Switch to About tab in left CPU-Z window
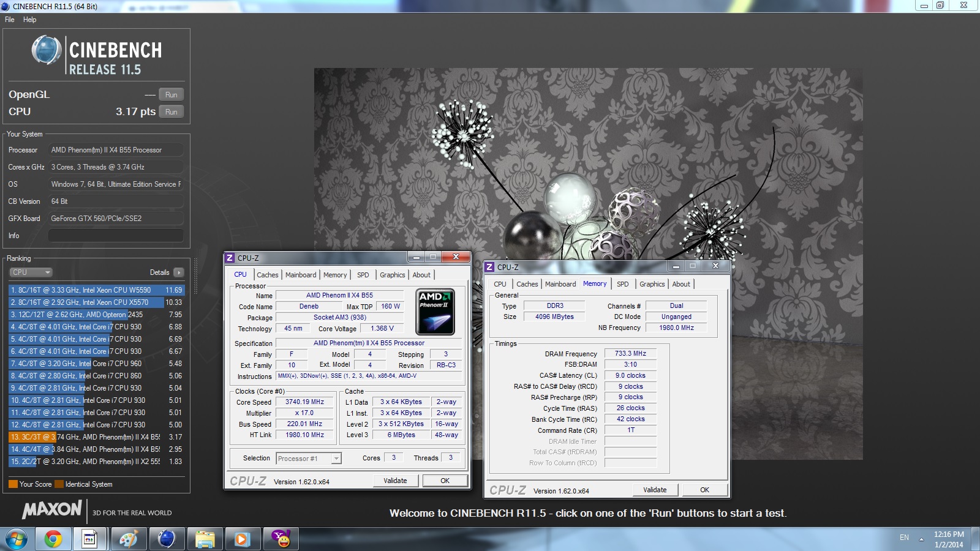The width and height of the screenshot is (980, 551). pos(421,275)
